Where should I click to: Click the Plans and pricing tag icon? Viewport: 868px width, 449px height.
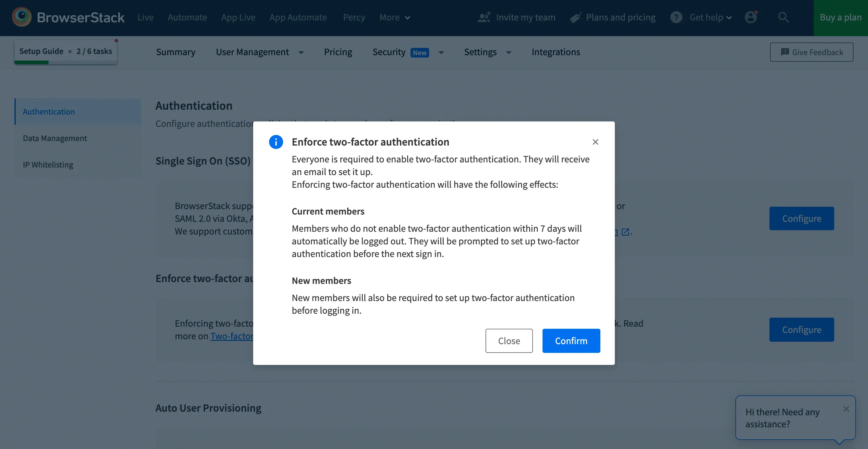(x=576, y=17)
